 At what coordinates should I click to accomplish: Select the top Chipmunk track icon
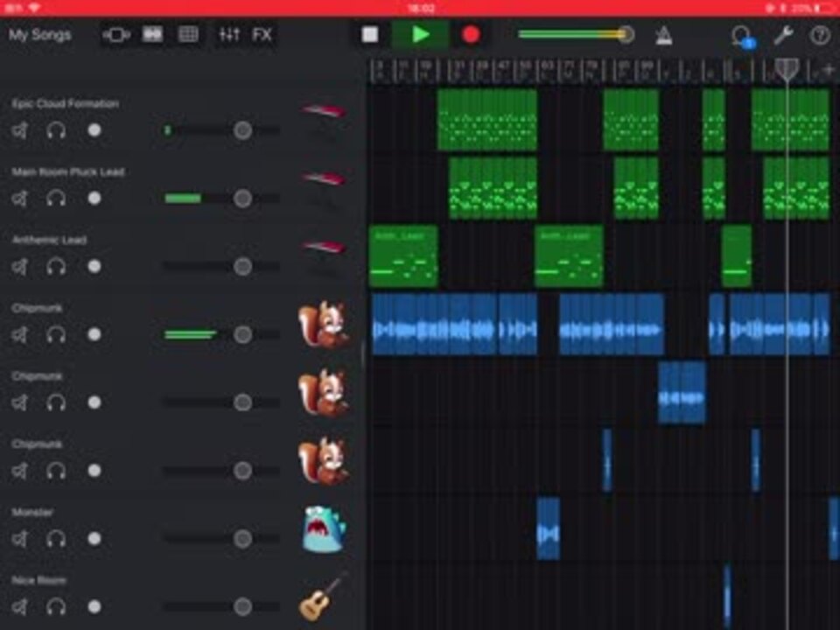click(323, 325)
